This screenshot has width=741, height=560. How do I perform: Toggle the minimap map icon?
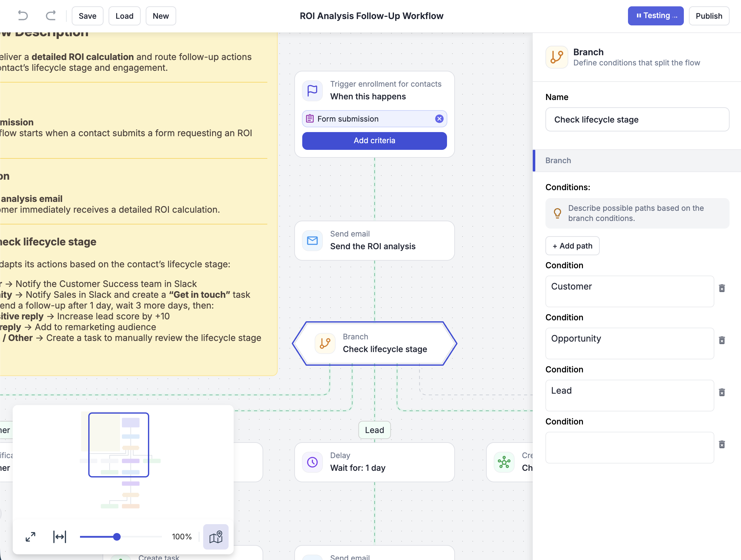click(x=216, y=537)
